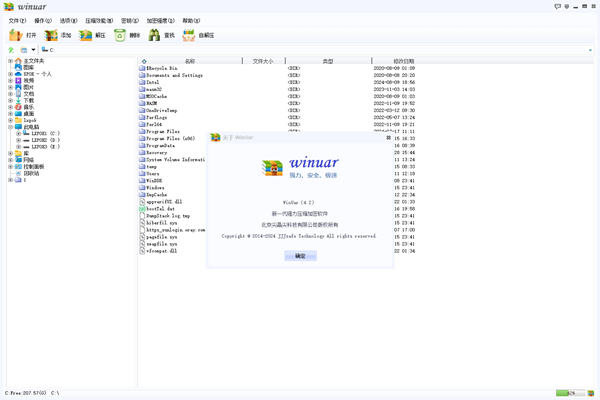Click the 自解压 self-extract toolbar icon
Image resolution: width=600 pixels, height=400 pixels.
[x=189, y=35]
